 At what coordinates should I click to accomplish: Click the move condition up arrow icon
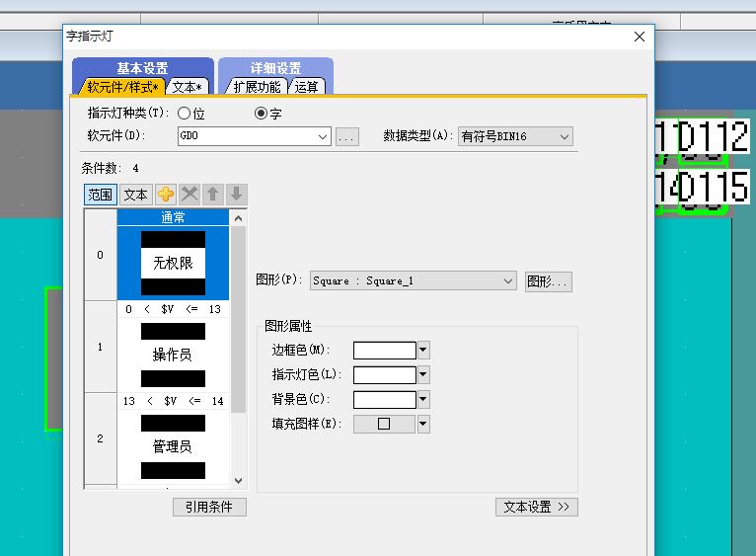pos(213,195)
